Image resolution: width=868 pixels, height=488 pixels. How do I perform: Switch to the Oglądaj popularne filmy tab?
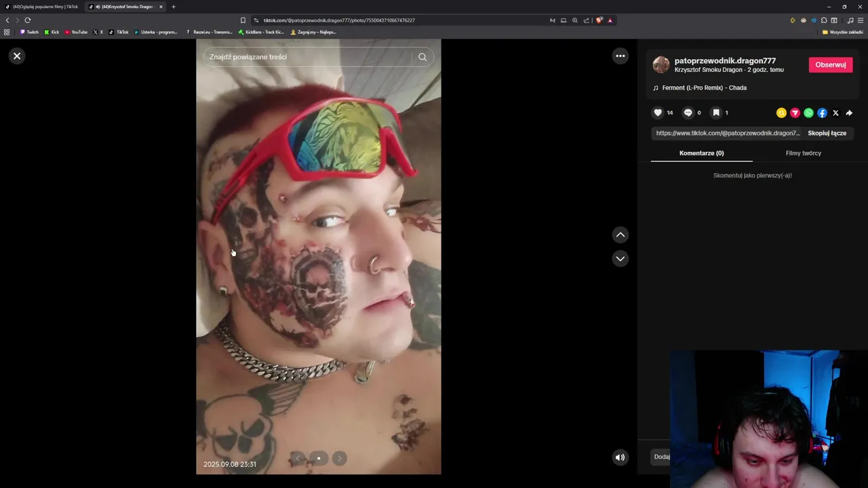[x=42, y=7]
